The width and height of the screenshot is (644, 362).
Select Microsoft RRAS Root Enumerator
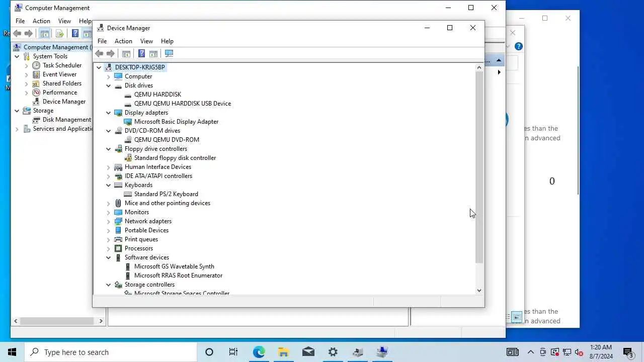[178, 276]
